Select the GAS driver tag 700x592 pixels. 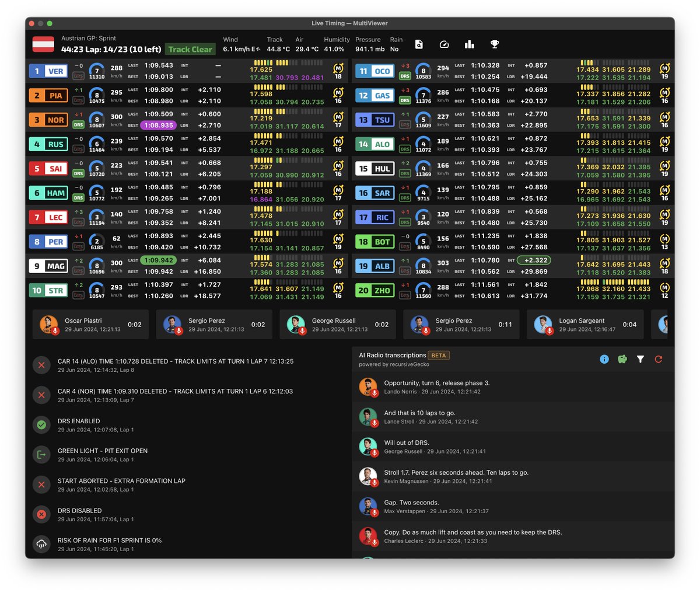375,96
